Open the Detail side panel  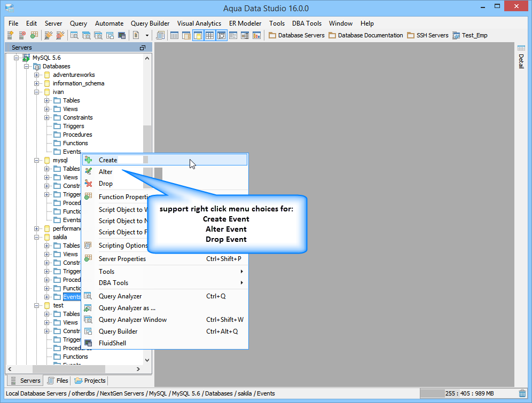point(521,57)
